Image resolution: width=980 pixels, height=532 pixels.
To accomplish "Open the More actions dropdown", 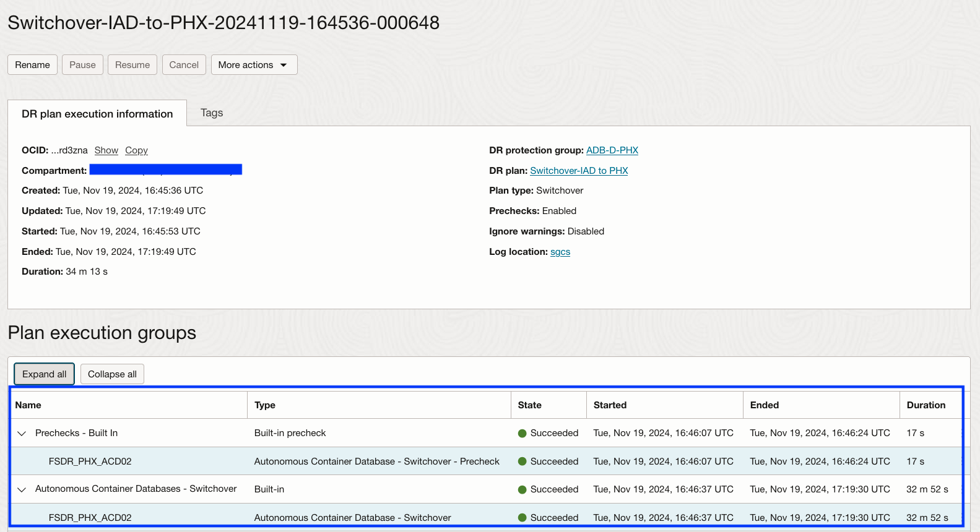I will (254, 65).
